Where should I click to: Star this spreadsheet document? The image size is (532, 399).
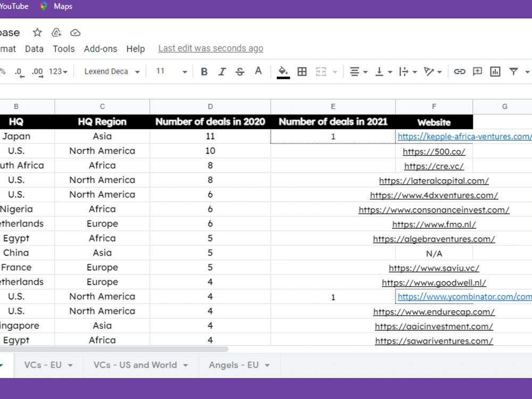click(x=37, y=32)
